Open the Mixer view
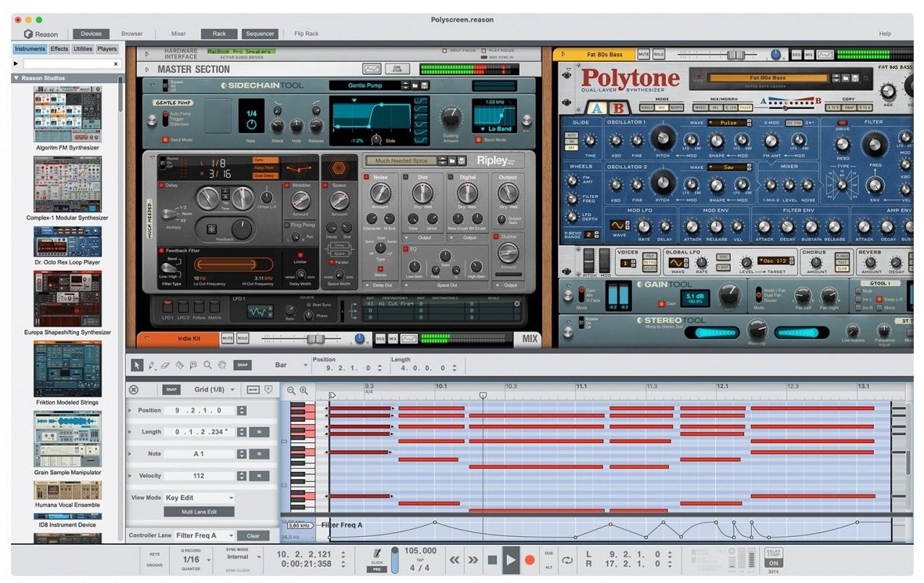The height and width of the screenshot is (583, 924). point(178,34)
